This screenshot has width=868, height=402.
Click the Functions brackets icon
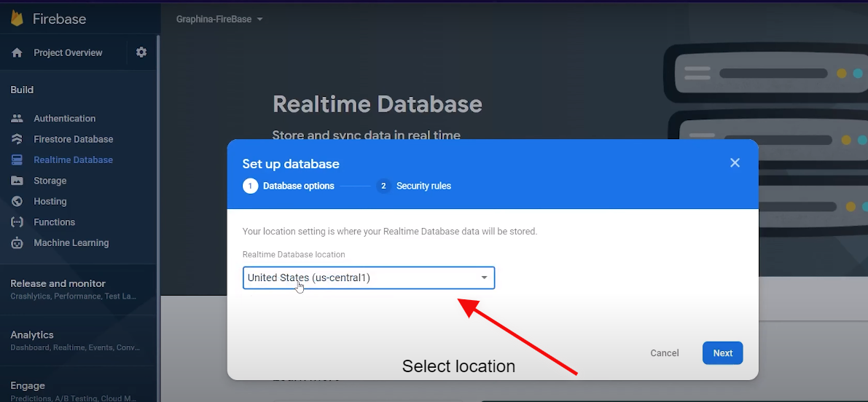click(17, 221)
